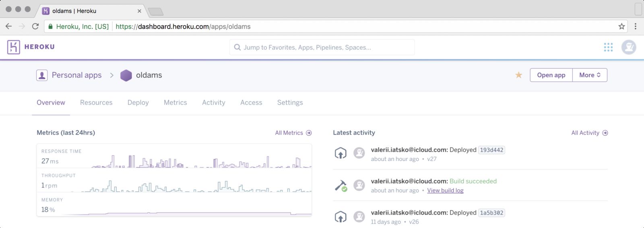
Task: Click the search magnifier icon
Action: [237, 47]
